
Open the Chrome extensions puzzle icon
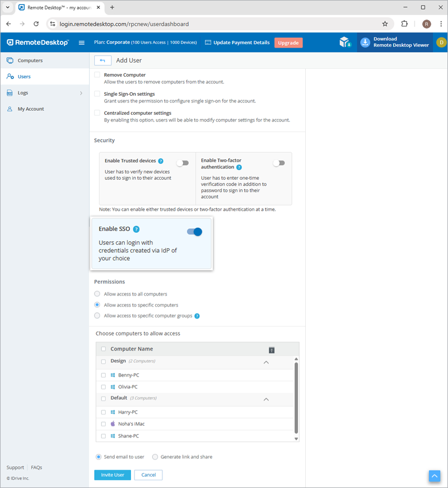[405, 24]
